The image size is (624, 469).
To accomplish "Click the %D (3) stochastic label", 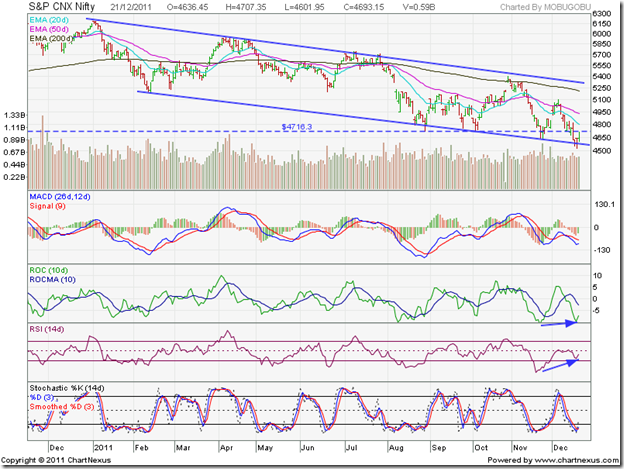I will (x=43, y=397).
